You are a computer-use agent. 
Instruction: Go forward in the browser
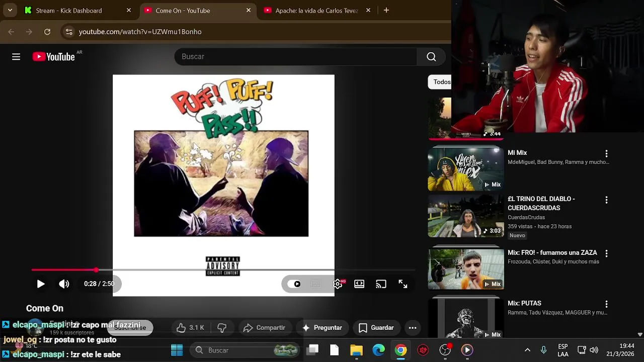pos(29,32)
